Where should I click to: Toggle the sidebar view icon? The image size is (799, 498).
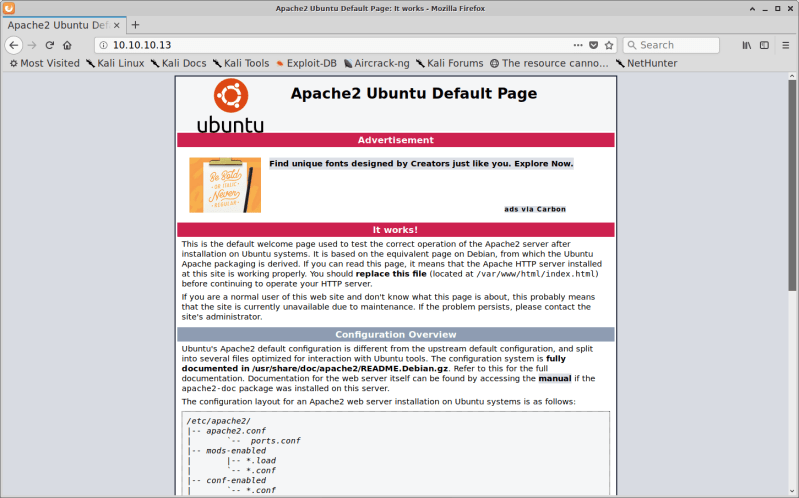(x=764, y=45)
